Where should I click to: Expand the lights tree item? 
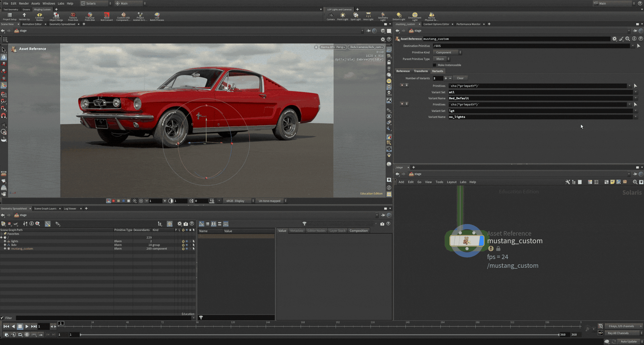click(5, 241)
